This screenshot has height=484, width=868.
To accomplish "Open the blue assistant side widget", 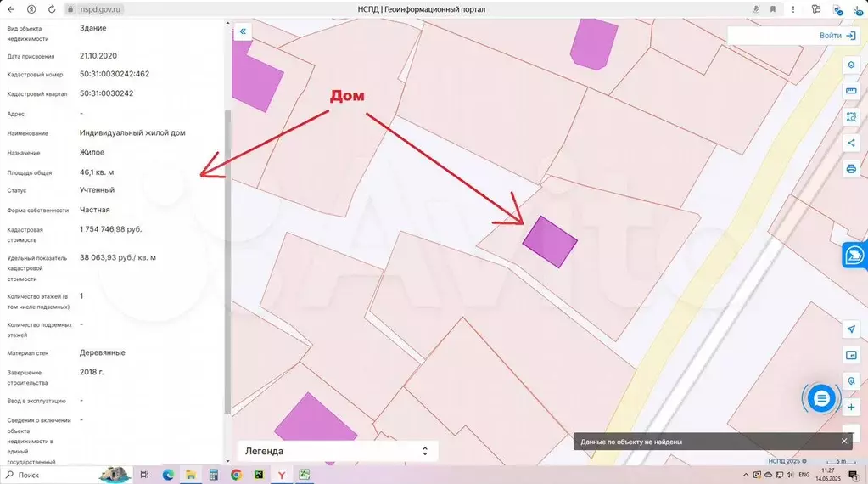I will (855, 256).
